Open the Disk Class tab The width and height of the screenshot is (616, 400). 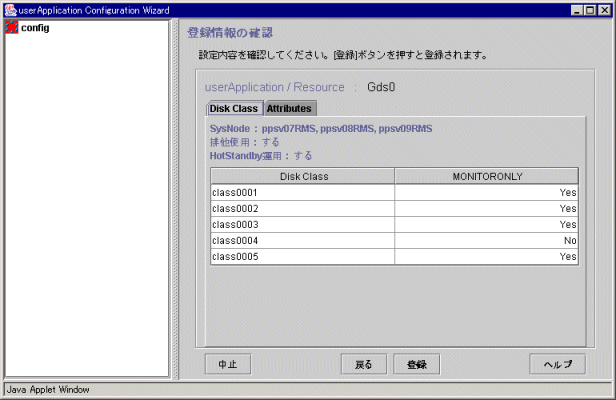point(234,108)
